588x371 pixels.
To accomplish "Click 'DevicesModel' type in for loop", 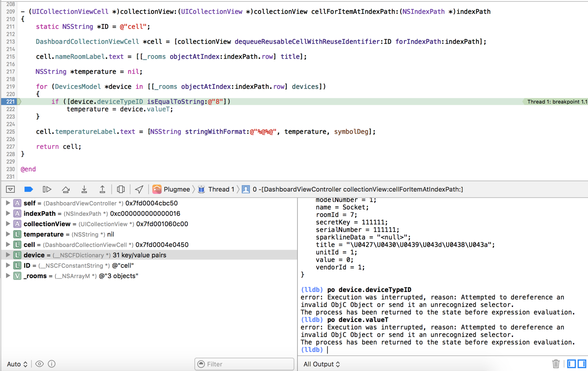I will click(78, 86).
